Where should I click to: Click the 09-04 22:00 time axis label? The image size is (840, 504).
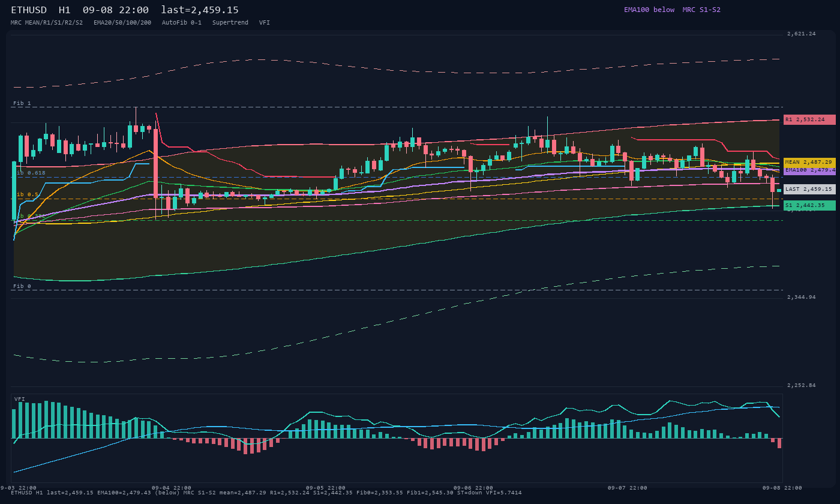coord(172,488)
